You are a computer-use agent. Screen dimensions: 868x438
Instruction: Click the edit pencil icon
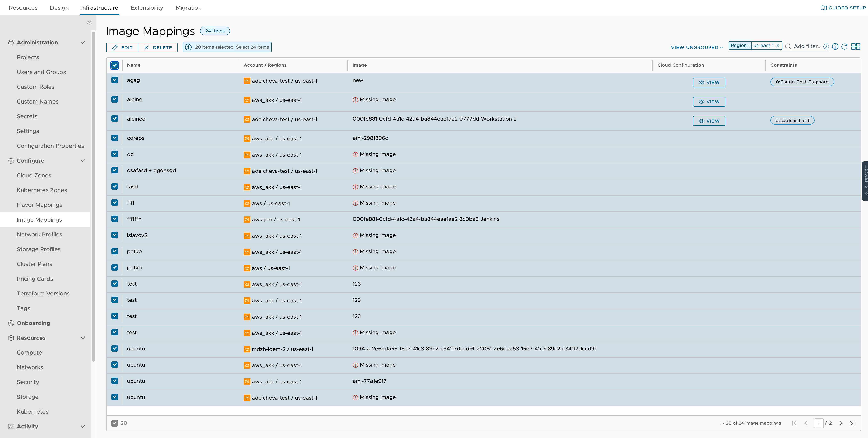114,47
